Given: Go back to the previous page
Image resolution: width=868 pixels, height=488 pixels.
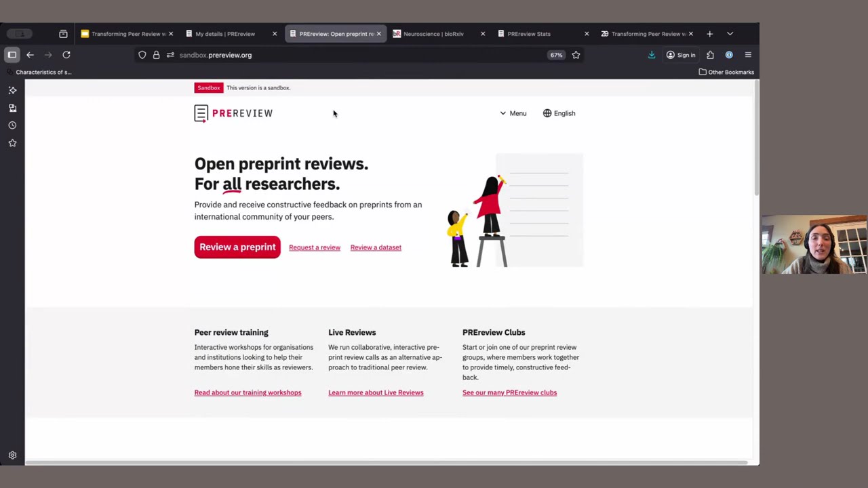Looking at the screenshot, I should click(x=30, y=55).
